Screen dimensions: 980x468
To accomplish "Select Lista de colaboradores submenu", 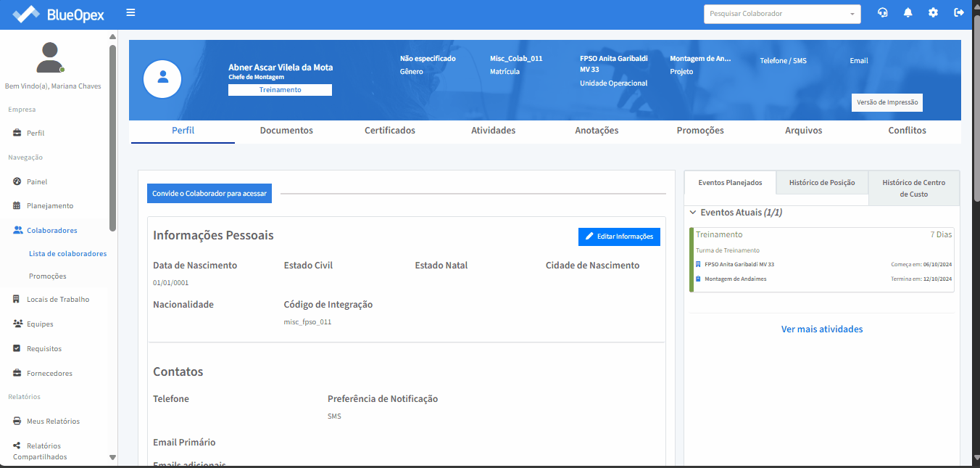I will coord(67,254).
